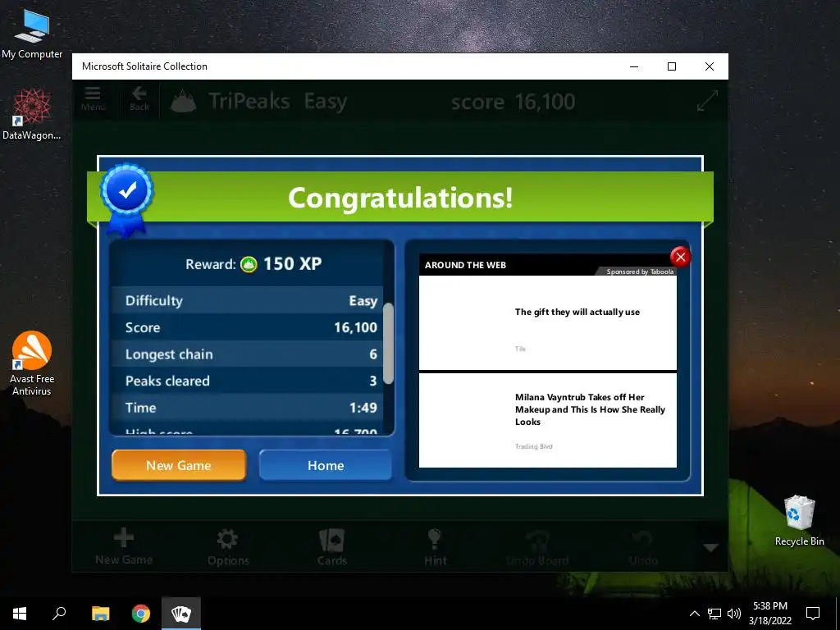Viewport: 840px width, 630px height.
Task: Open the hamburger Menu icon
Action: pos(93,98)
